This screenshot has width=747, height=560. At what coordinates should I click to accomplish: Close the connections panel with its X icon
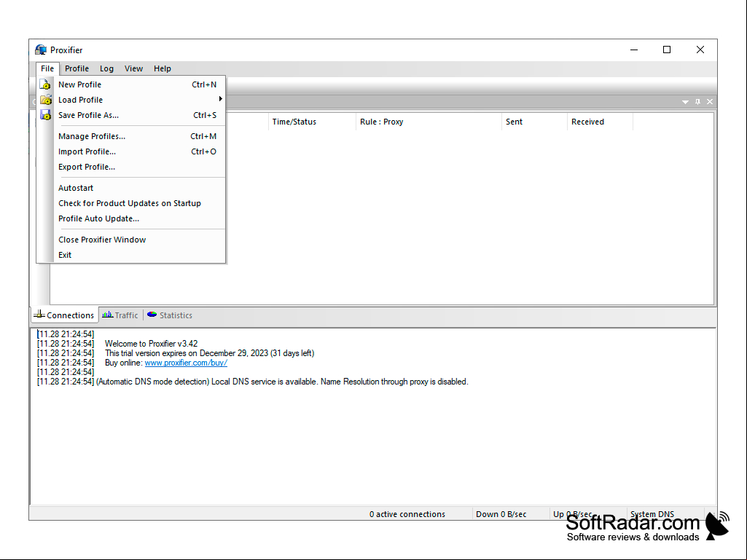pyautogui.click(x=710, y=101)
